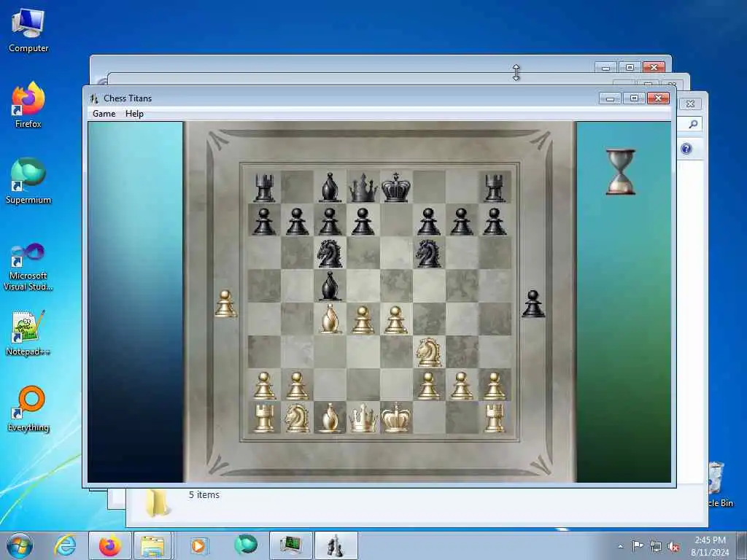This screenshot has width=747, height=560.
Task: Open the Microsoft Visual Studio desktop shortcut
Action: point(28,267)
